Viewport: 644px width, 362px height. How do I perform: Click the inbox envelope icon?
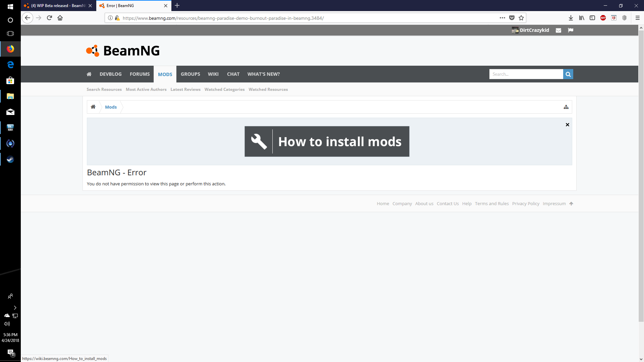point(558,30)
